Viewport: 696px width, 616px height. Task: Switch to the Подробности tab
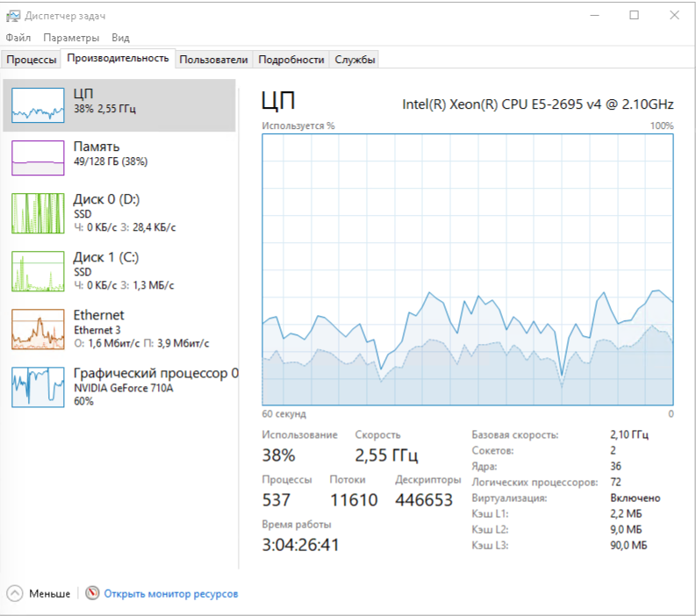pos(291,60)
